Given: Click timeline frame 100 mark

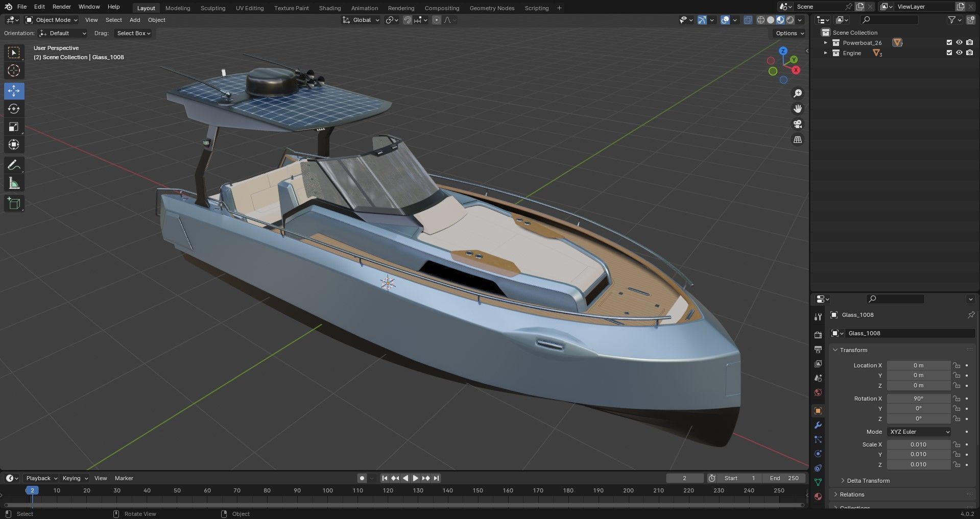Looking at the screenshot, I should [327, 490].
